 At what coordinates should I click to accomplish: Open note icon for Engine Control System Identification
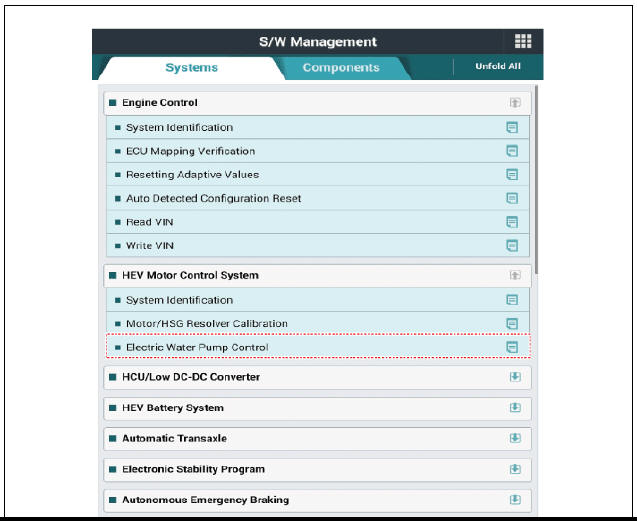click(512, 128)
